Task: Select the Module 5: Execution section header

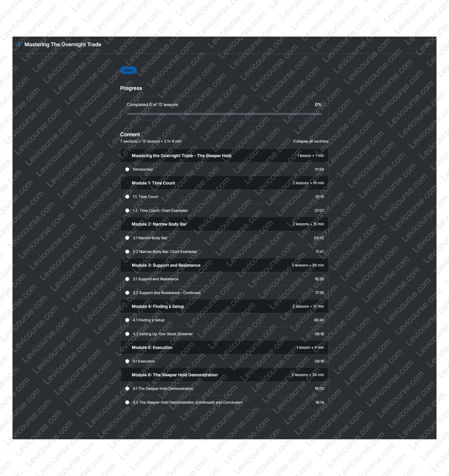Action: (152, 347)
